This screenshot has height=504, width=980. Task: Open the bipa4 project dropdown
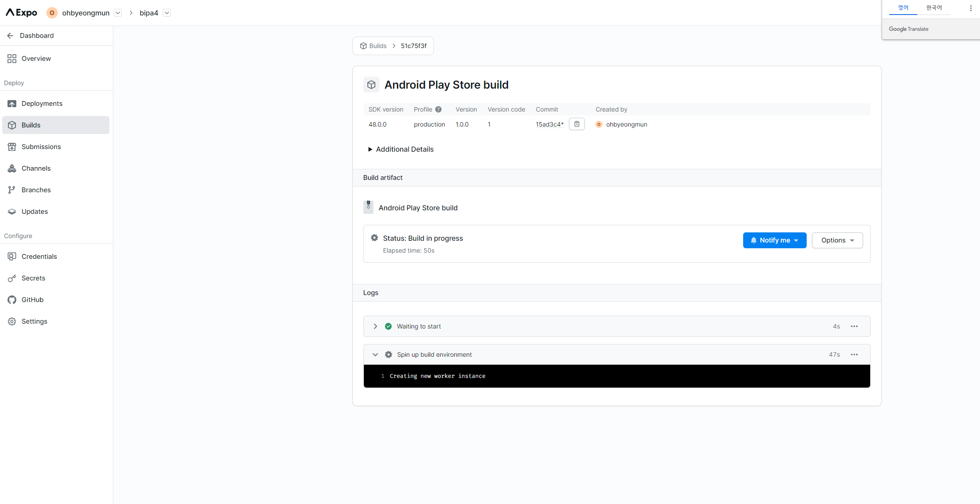pos(167,13)
